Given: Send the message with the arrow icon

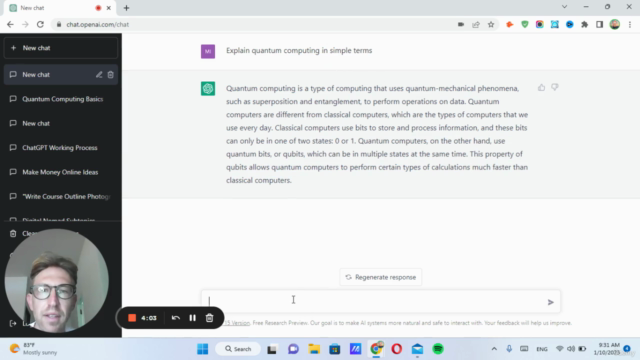Looking at the screenshot, I should [550, 302].
